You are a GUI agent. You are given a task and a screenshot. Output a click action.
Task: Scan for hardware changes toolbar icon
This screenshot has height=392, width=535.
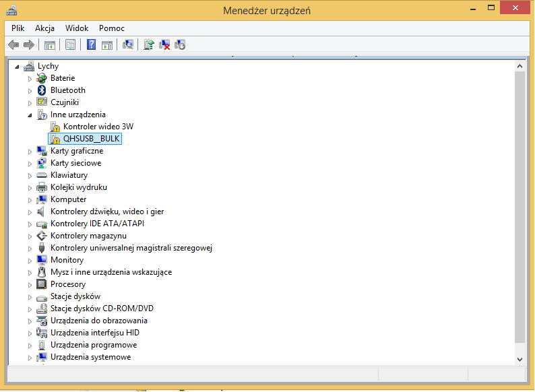128,45
